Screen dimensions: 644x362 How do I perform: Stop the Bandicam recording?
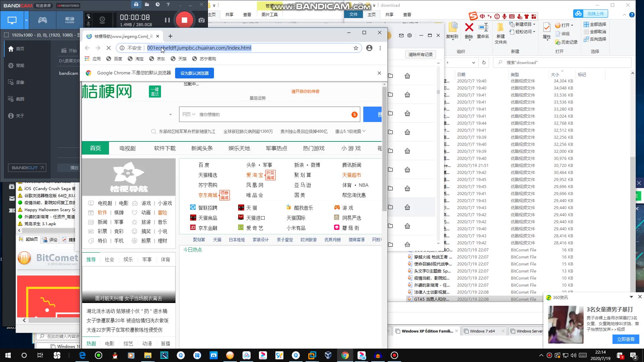coord(184,20)
